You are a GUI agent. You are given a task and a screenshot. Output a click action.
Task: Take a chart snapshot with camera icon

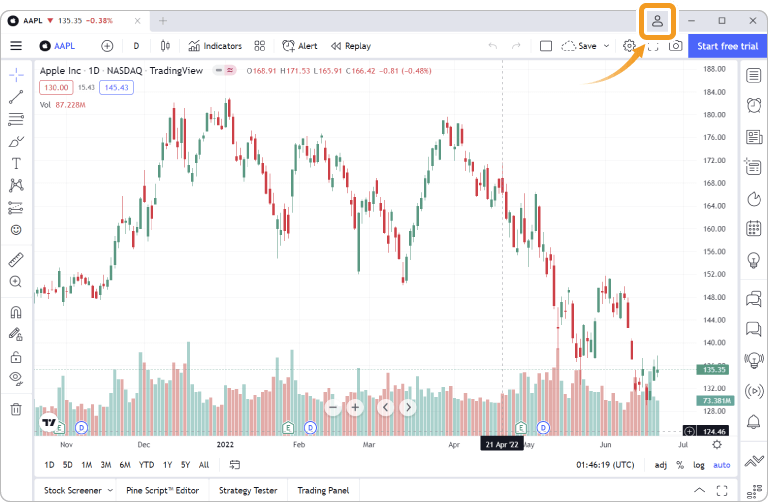point(675,46)
